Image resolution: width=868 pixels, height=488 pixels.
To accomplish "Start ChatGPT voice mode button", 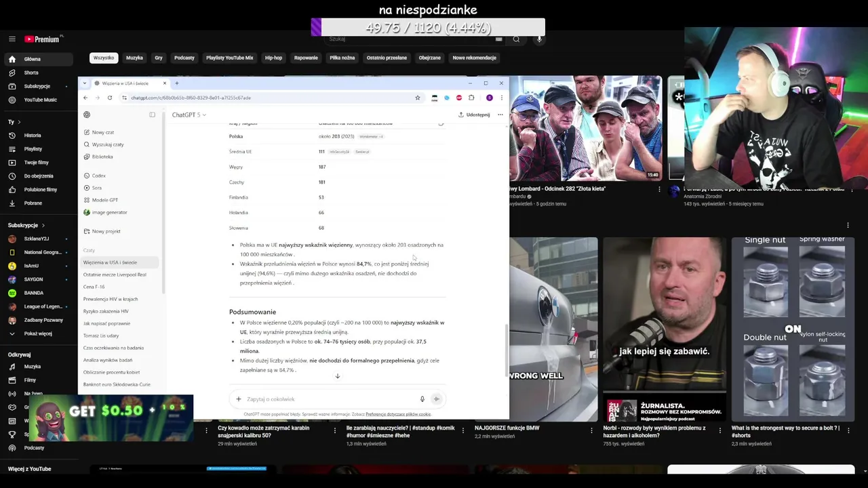I will pyautogui.click(x=437, y=399).
